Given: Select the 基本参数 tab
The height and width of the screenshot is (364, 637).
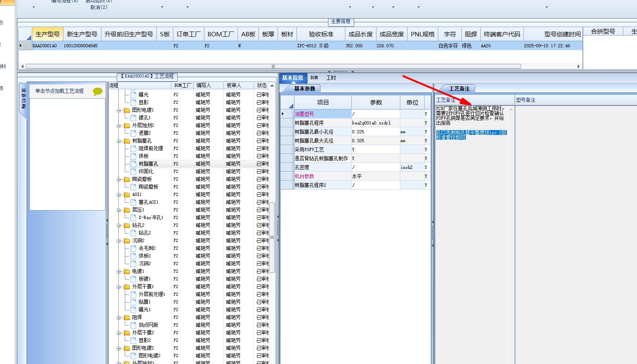Looking at the screenshot, I should pos(304,88).
